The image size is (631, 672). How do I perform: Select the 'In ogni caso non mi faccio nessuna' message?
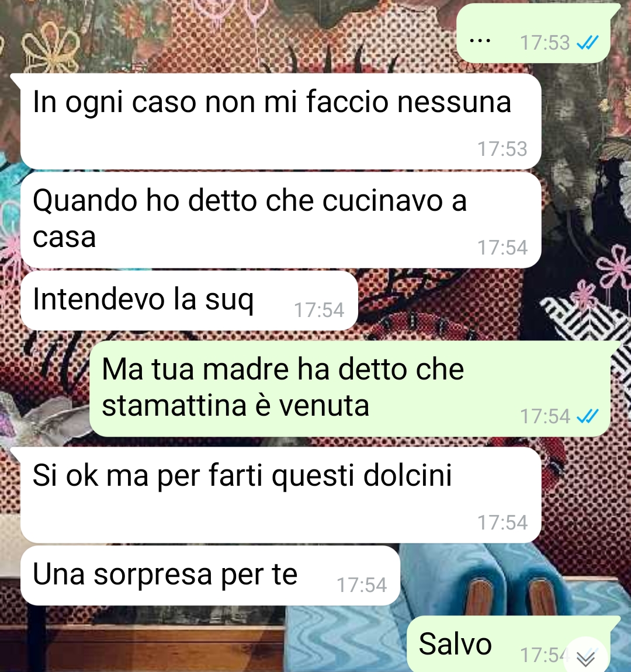pos(280,121)
